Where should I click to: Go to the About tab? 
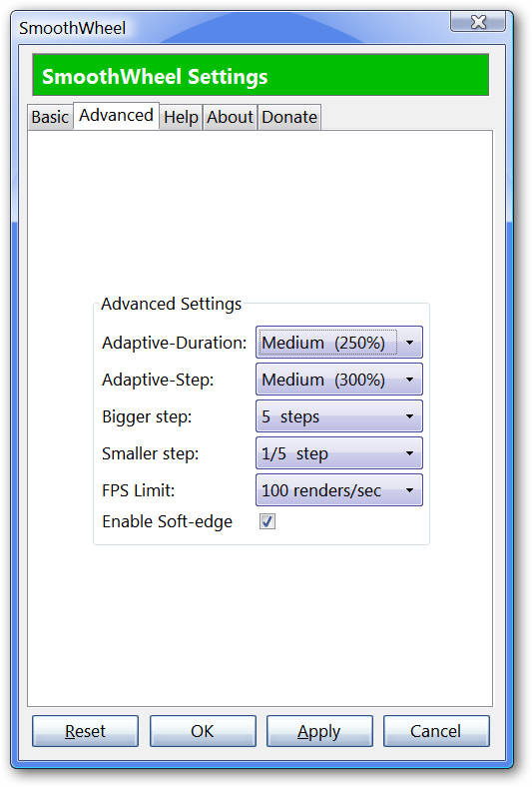click(231, 117)
